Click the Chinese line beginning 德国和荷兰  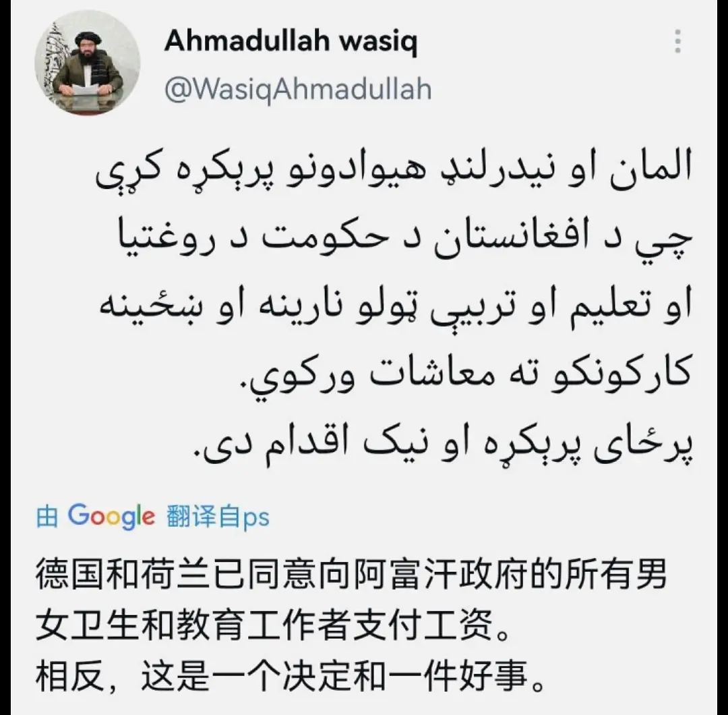pos(352,575)
